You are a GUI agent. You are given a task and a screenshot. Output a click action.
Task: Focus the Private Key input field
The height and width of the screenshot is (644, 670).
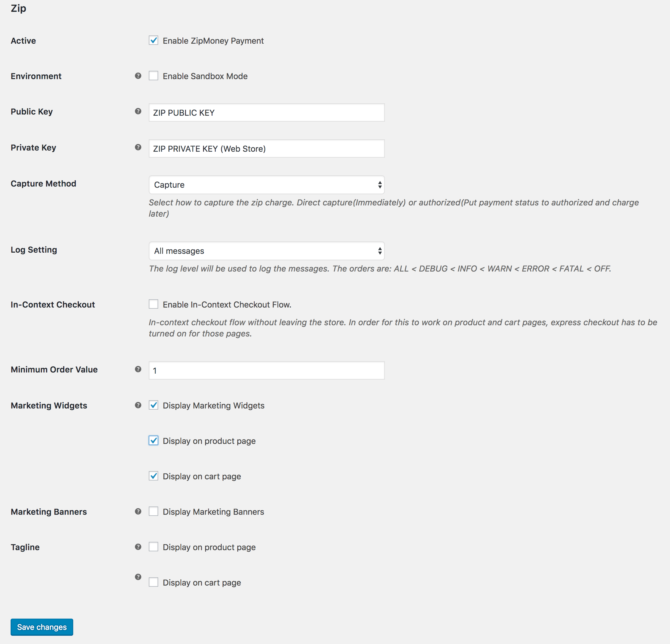coord(267,148)
